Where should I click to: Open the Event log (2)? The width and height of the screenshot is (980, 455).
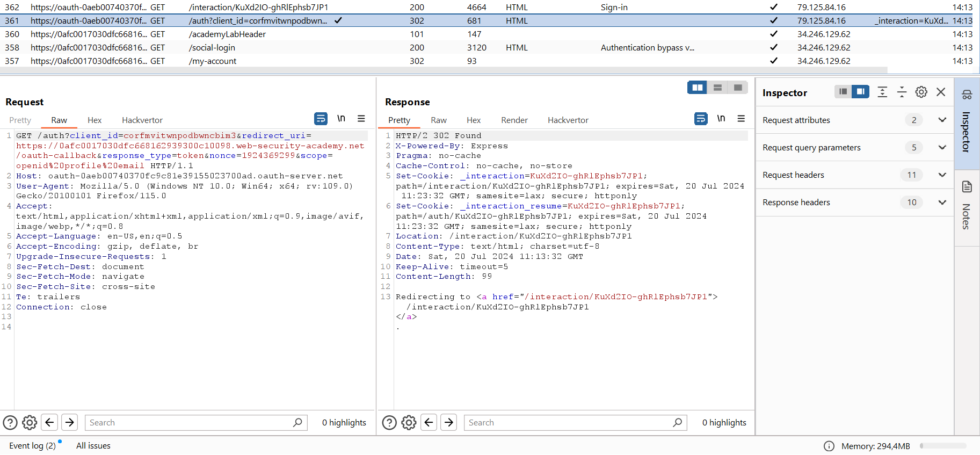pos(33,446)
